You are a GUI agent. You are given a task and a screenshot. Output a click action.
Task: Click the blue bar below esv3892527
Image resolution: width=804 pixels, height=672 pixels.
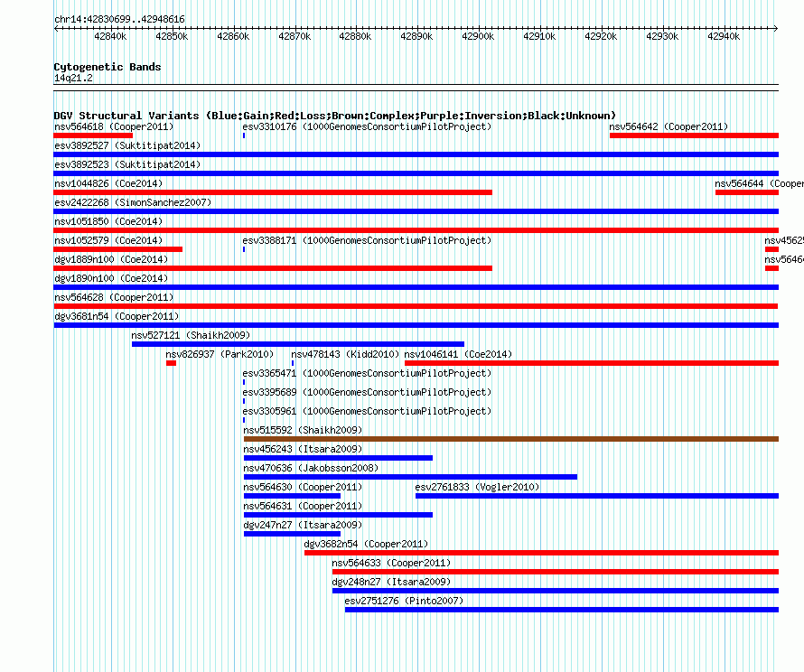click(x=416, y=154)
